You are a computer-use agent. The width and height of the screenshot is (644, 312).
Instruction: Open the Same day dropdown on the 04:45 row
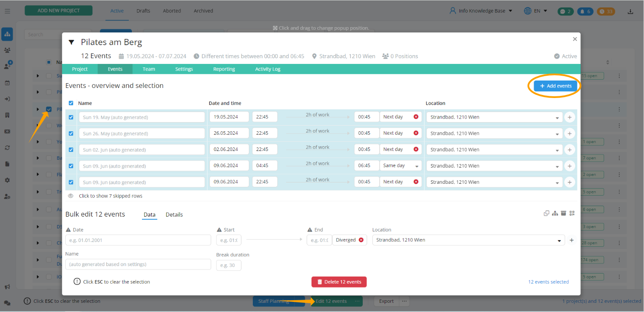(x=400, y=166)
